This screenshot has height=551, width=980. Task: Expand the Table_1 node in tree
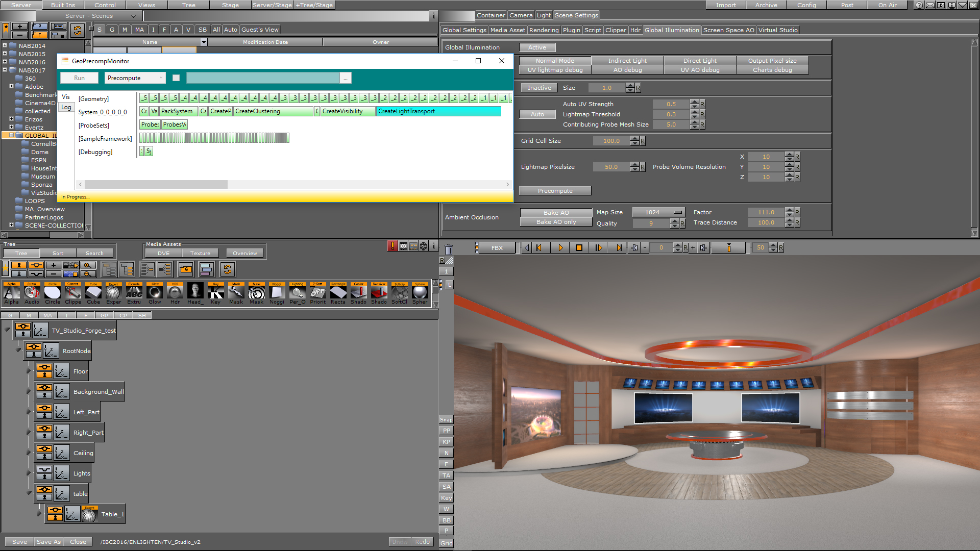[40, 514]
